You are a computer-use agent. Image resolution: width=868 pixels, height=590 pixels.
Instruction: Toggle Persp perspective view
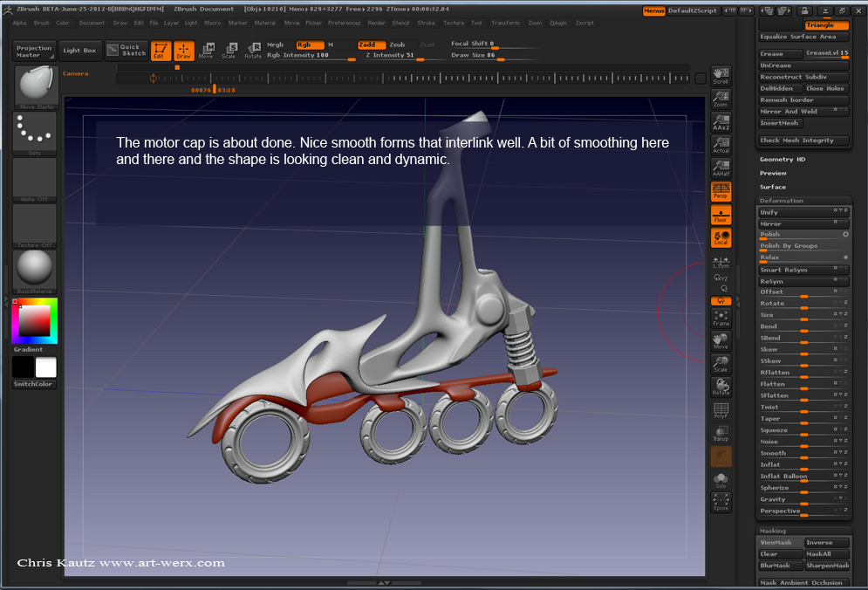coord(721,191)
